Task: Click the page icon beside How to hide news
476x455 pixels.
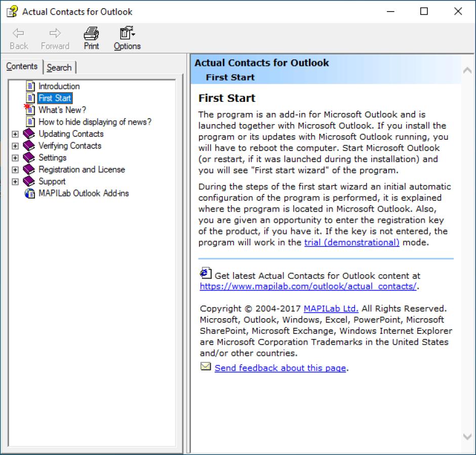Action: pos(30,122)
